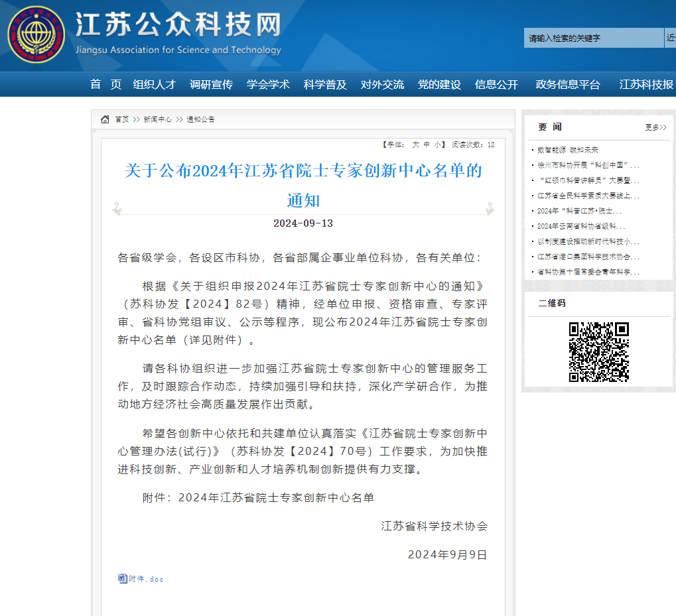The width and height of the screenshot is (676, 616).
Task: Click the 首页 breadcrumb link
Action: click(x=121, y=119)
